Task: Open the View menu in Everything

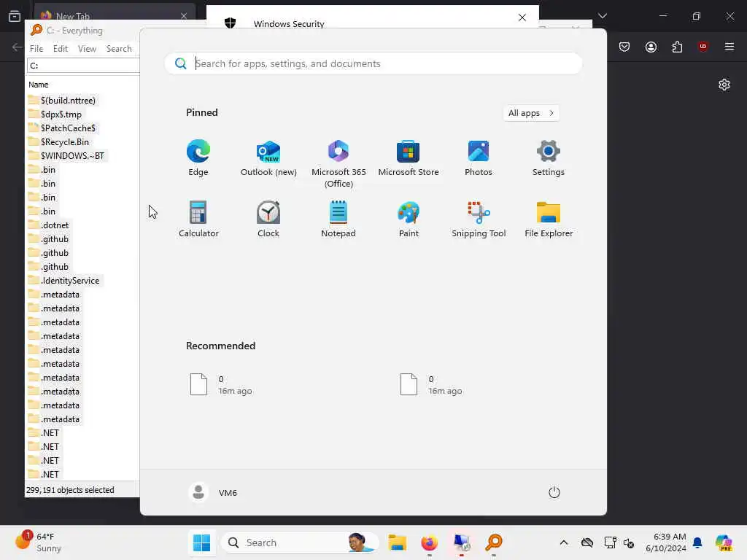Action: 88,49
